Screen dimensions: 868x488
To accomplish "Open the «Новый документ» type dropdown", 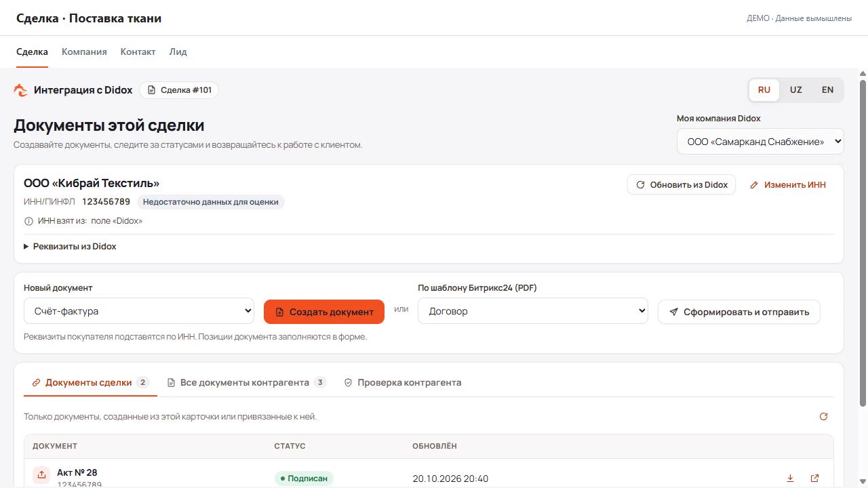I will click(x=139, y=312).
